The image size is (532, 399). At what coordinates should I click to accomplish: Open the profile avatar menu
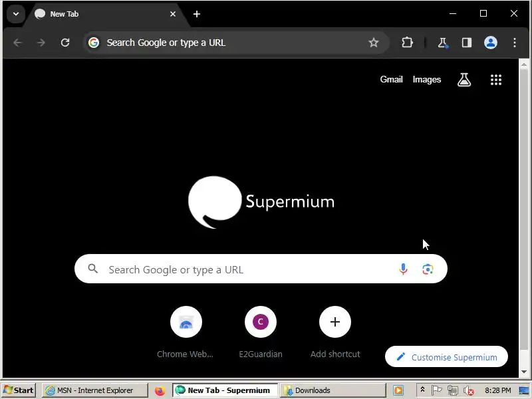(x=491, y=43)
